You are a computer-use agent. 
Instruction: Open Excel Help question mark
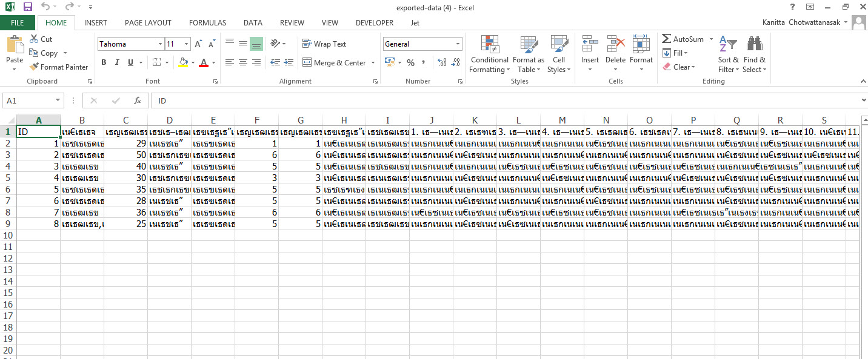click(x=793, y=7)
